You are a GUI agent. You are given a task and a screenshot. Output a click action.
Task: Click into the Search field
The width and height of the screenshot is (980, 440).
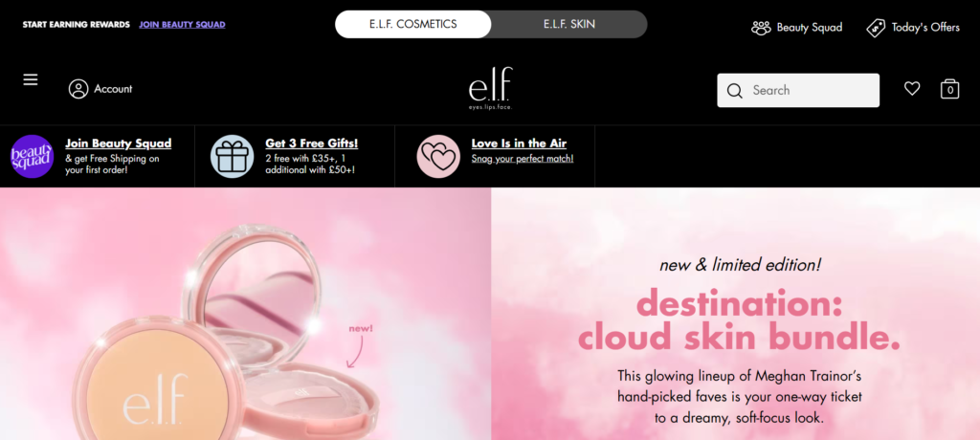coord(798,91)
